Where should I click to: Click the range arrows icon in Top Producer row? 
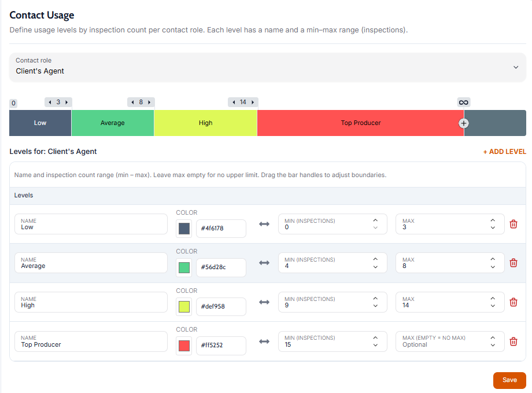(x=264, y=341)
